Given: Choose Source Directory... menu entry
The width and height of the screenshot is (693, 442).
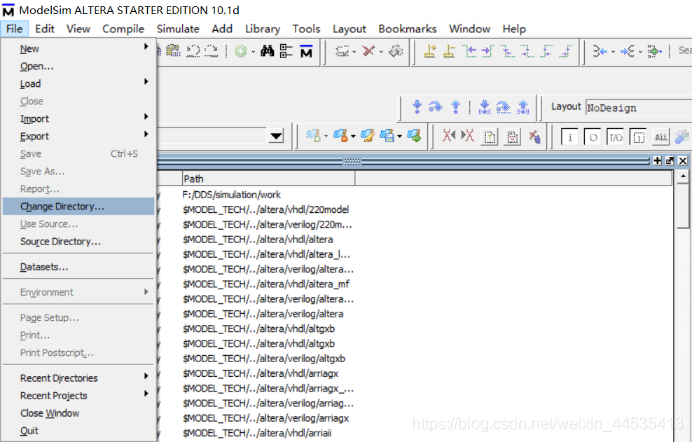Looking at the screenshot, I should click(78, 241).
